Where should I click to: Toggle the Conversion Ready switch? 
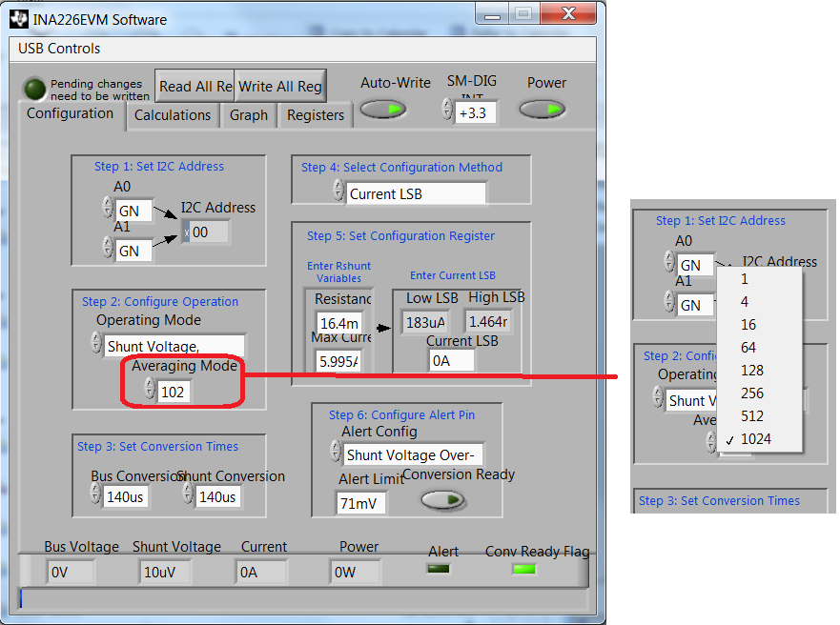pyautogui.click(x=442, y=500)
